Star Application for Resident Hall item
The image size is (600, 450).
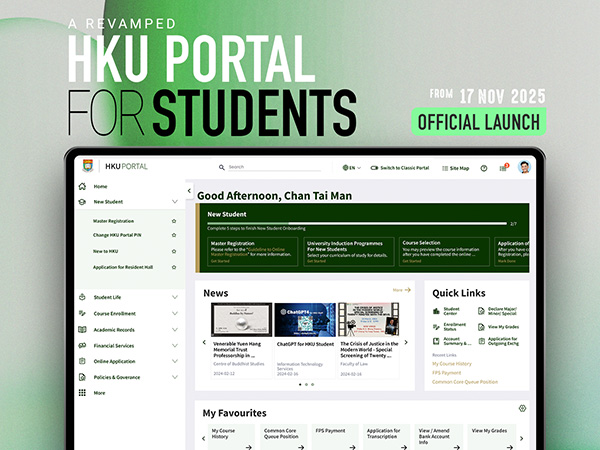pos(174,267)
